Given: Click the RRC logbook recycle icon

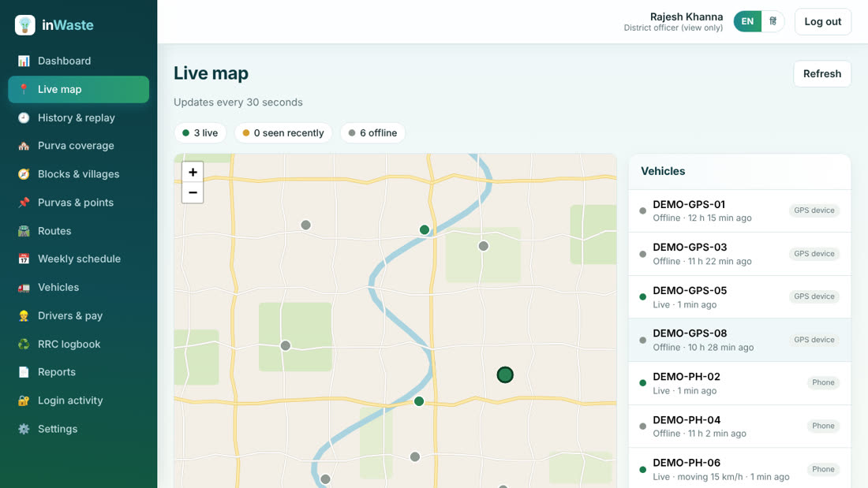Looking at the screenshot, I should pyautogui.click(x=23, y=345).
